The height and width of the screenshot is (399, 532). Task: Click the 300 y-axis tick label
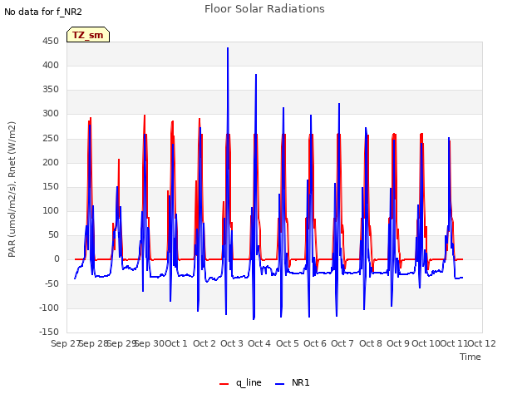tap(51, 113)
